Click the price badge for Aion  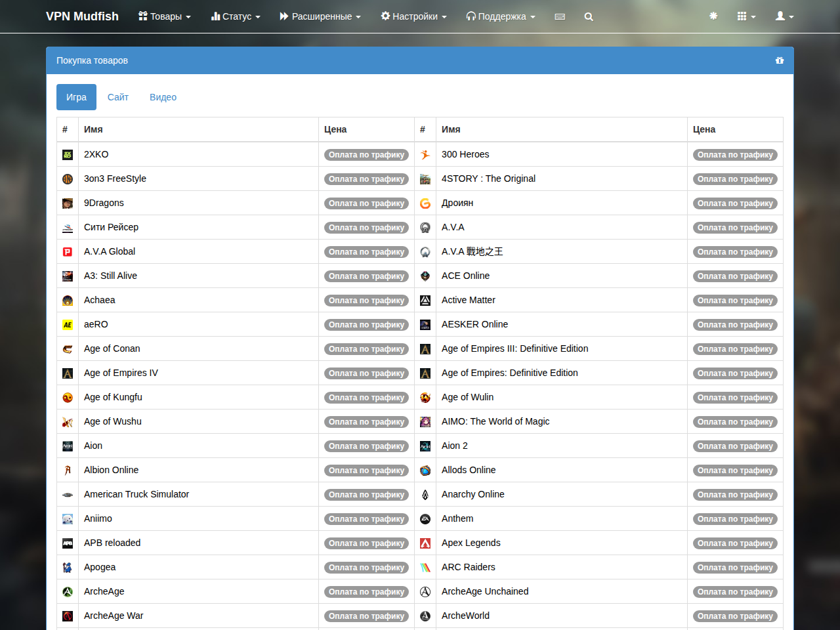click(366, 446)
